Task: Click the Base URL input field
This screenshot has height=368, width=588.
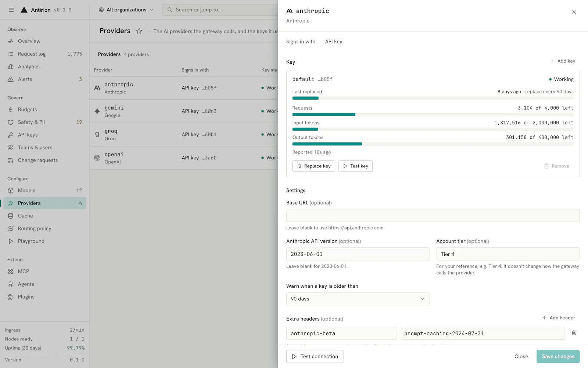Action: point(433,216)
